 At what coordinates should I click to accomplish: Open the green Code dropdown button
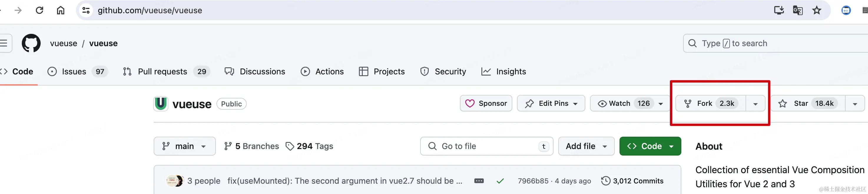[x=650, y=146]
